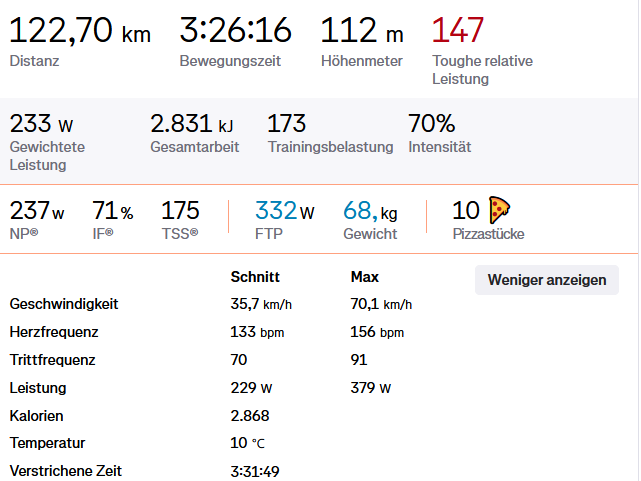Click the 112 m Höhenmeter value
This screenshot has width=641, height=481.
(362, 31)
